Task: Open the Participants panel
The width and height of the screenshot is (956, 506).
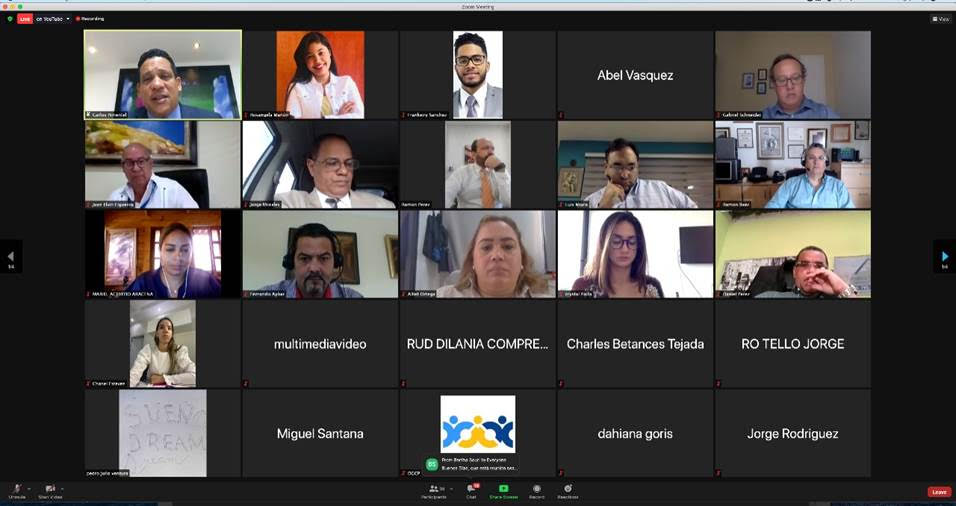Action: point(434,491)
